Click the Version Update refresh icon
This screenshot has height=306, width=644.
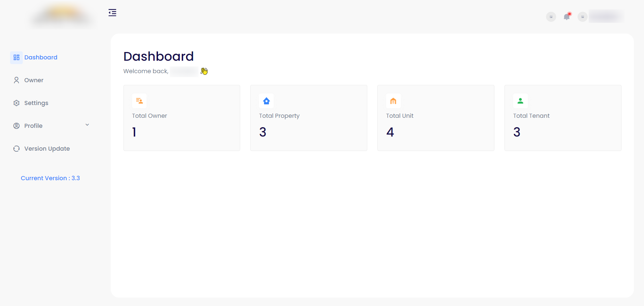(16, 149)
